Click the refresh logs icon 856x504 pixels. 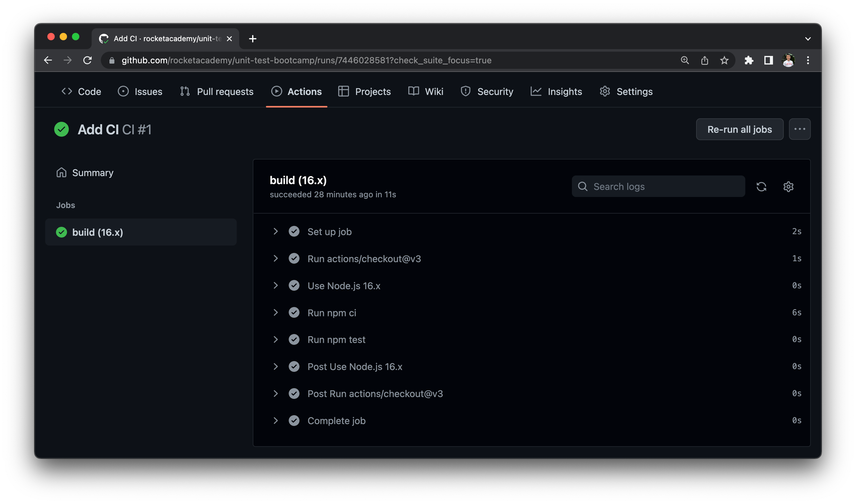(761, 186)
